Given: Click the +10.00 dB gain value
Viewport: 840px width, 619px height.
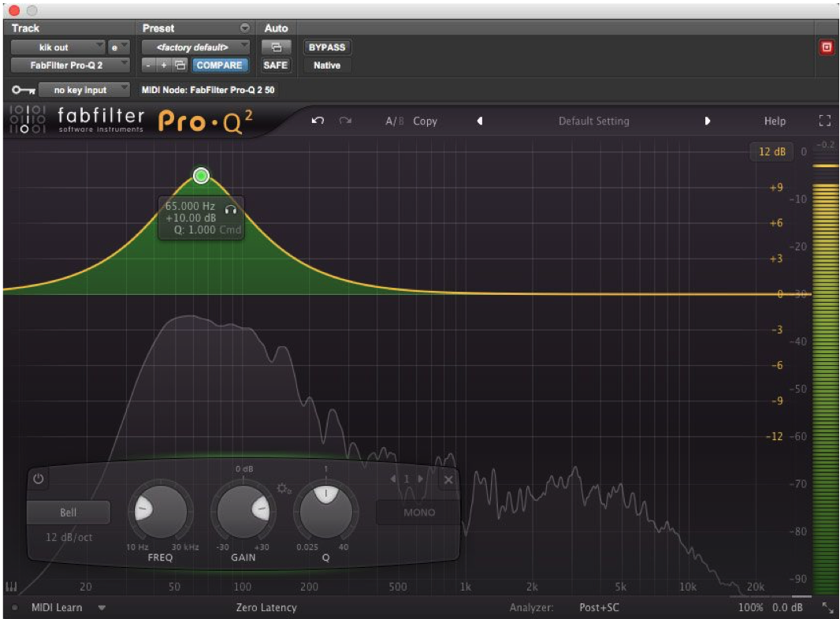Looking at the screenshot, I should tap(190, 218).
